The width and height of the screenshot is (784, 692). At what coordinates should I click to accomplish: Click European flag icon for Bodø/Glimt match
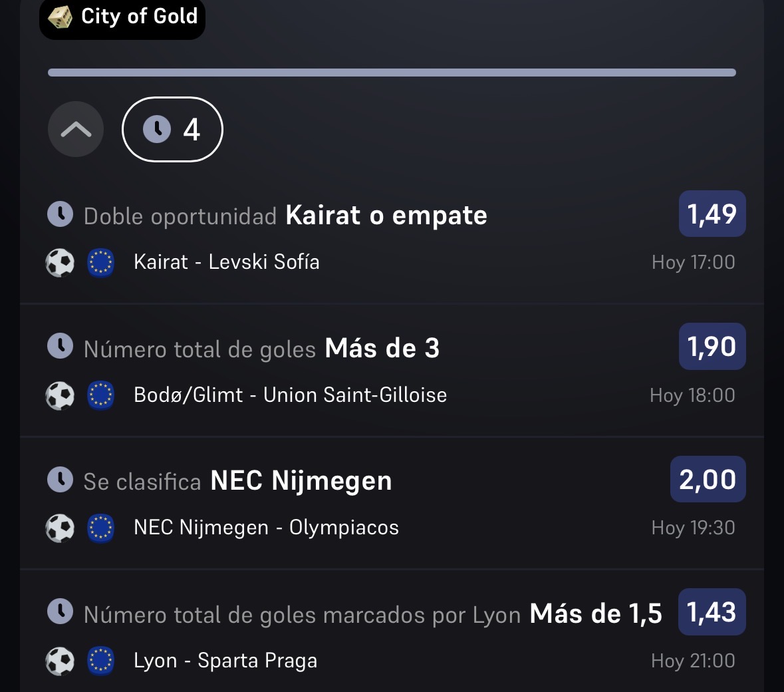click(100, 395)
